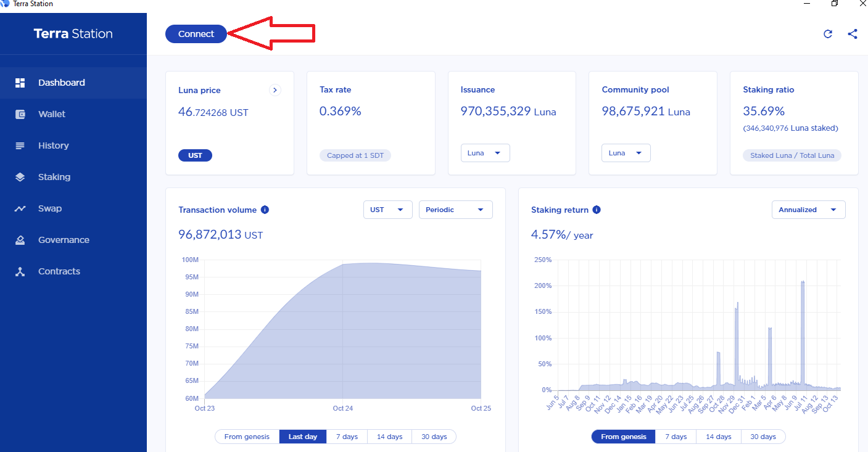Choose 14 days under Staking return chart
The height and width of the screenshot is (452, 868).
(x=719, y=437)
